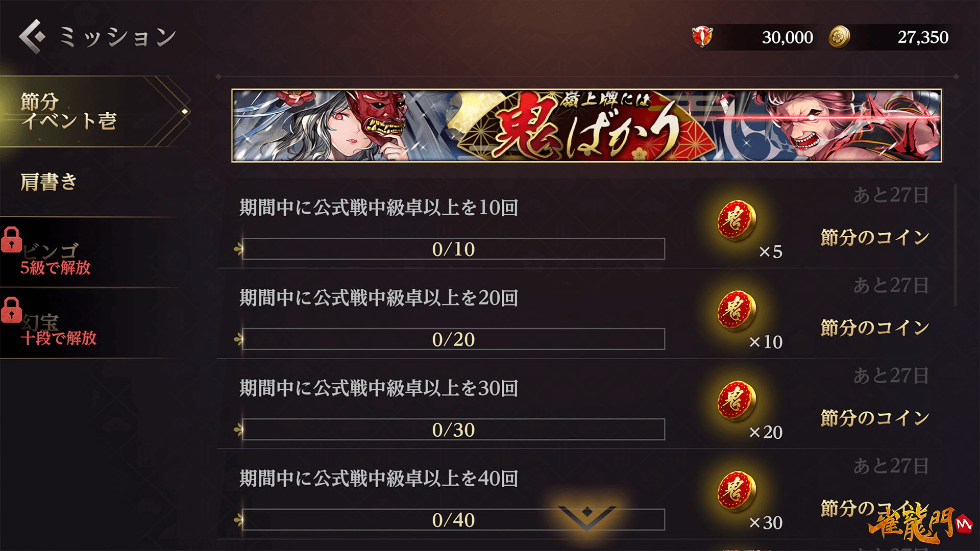Open the 鬼ばかり event banner
The image size is (980, 551).
586,126
